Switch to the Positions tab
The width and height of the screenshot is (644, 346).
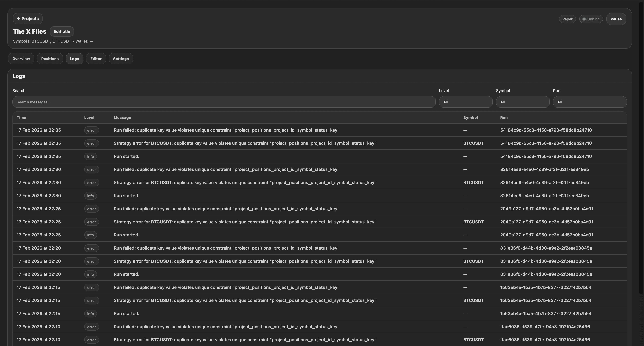click(x=50, y=59)
